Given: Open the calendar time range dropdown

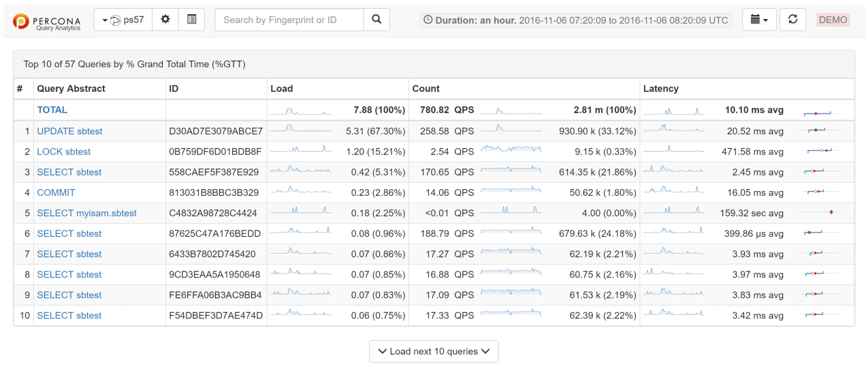Looking at the screenshot, I should coord(759,20).
